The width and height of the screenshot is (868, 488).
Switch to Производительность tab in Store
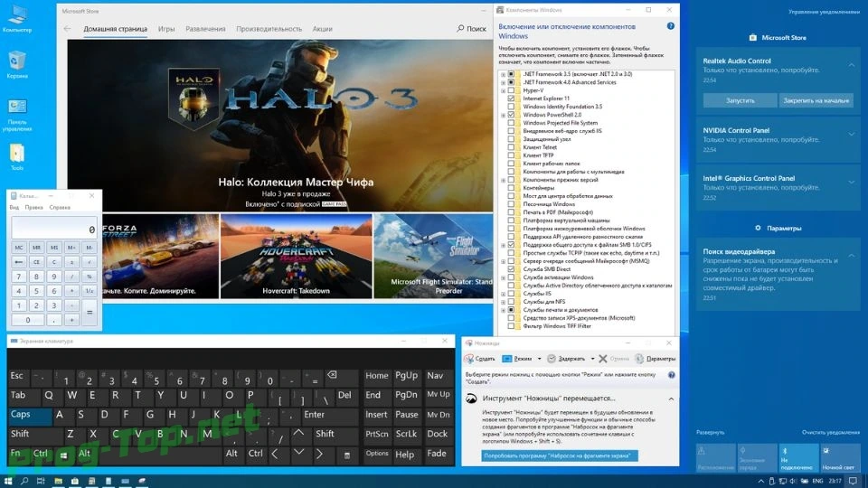pos(269,29)
